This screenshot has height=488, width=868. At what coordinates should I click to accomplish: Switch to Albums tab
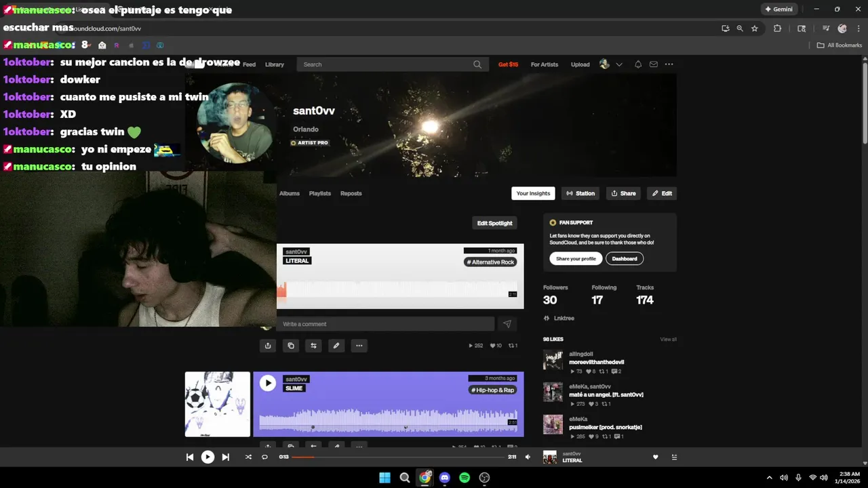pyautogui.click(x=290, y=193)
